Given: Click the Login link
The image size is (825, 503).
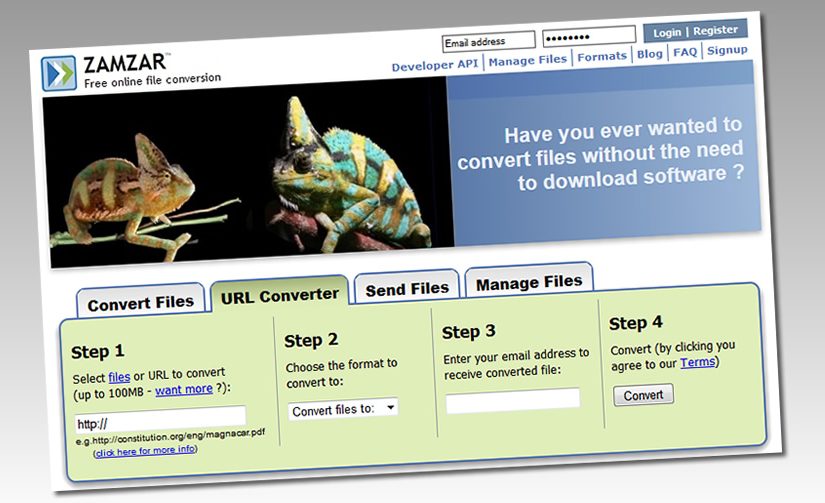Looking at the screenshot, I should point(667,33).
